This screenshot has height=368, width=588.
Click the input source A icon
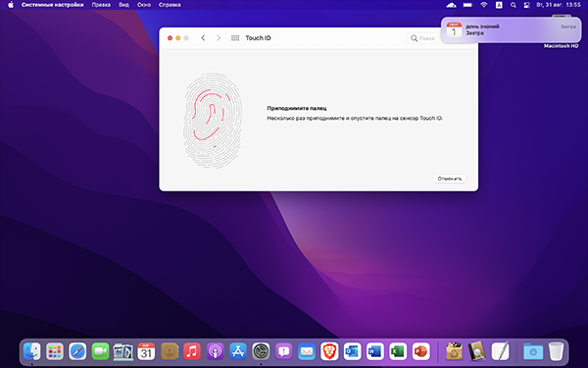[499, 5]
